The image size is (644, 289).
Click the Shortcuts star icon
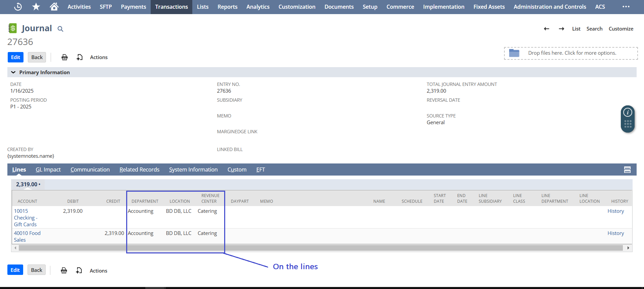[x=36, y=7]
